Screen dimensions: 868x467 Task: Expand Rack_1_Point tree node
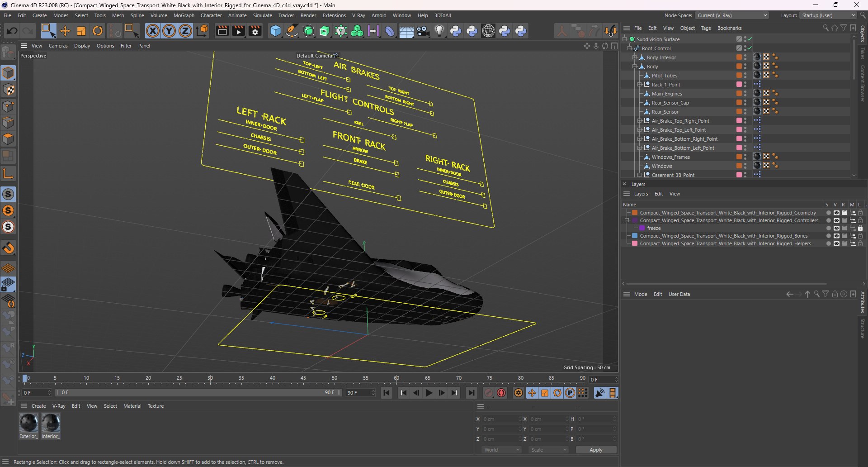(639, 85)
